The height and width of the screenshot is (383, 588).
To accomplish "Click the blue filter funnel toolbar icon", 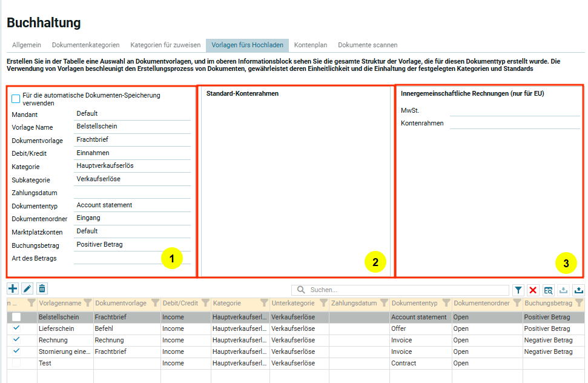I will point(518,290).
